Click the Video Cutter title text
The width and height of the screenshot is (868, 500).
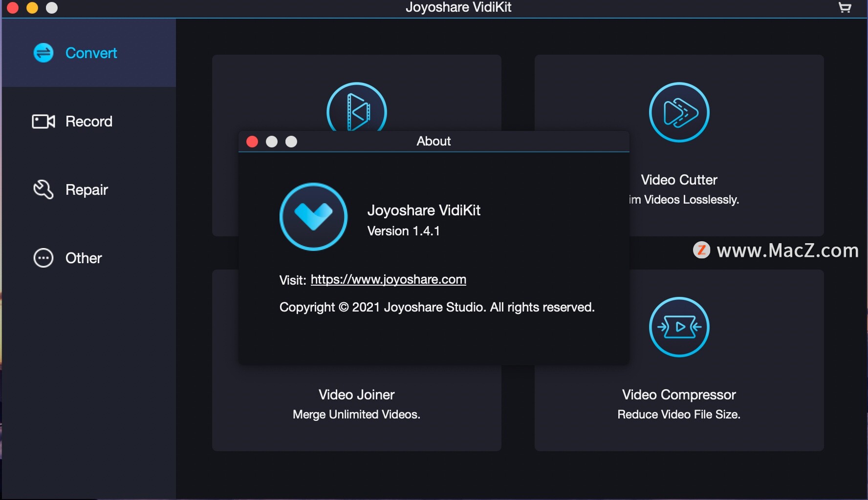pos(679,180)
